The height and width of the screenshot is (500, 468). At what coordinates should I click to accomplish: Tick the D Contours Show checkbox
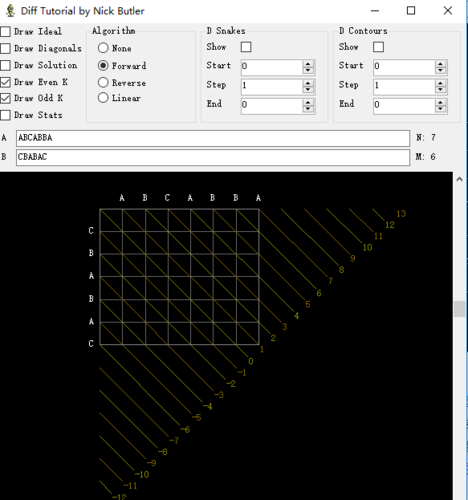tap(378, 47)
